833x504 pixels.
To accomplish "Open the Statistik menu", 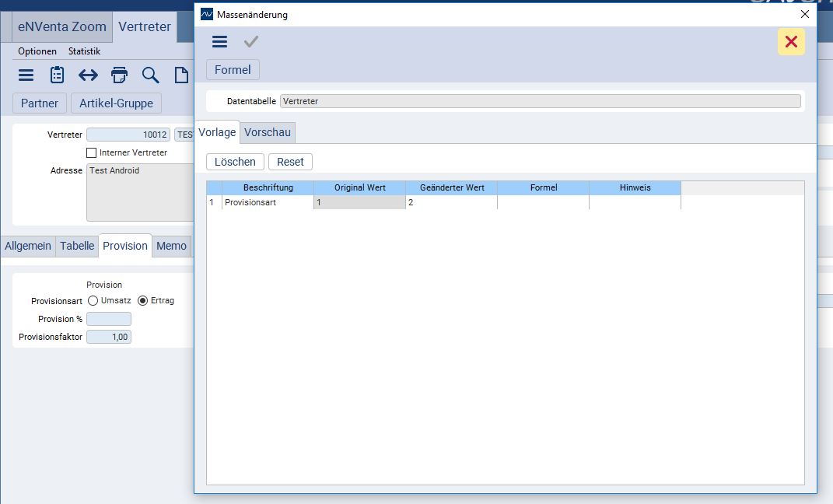I will point(84,51).
